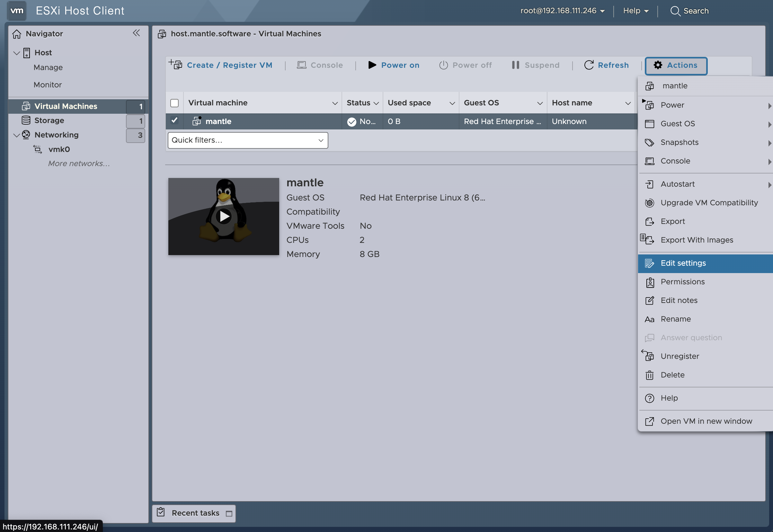This screenshot has height=532, width=773.
Task: Click the Refresh toolbar icon
Action: [x=589, y=65]
